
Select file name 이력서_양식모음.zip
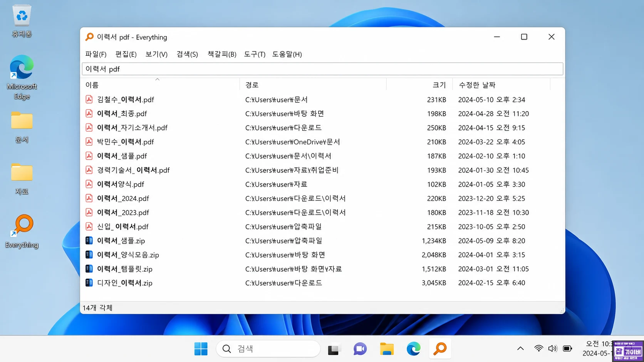pos(128,255)
